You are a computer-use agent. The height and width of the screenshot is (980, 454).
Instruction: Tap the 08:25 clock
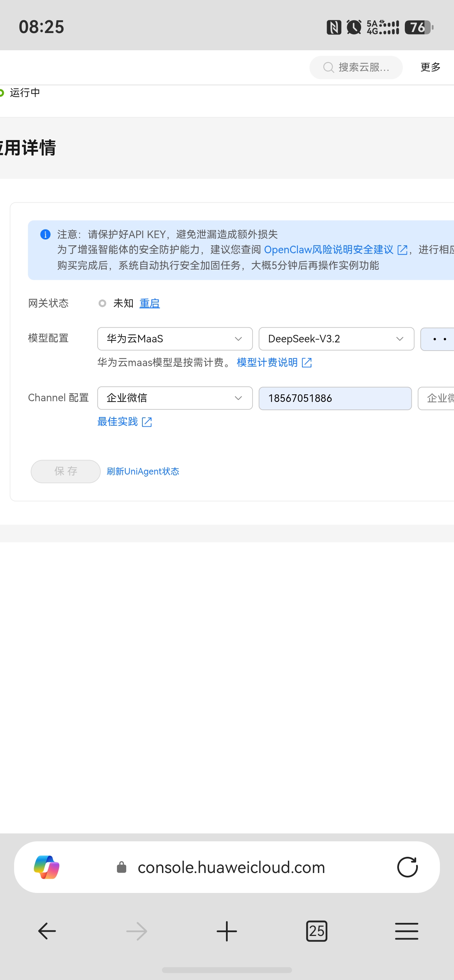pyautogui.click(x=42, y=27)
